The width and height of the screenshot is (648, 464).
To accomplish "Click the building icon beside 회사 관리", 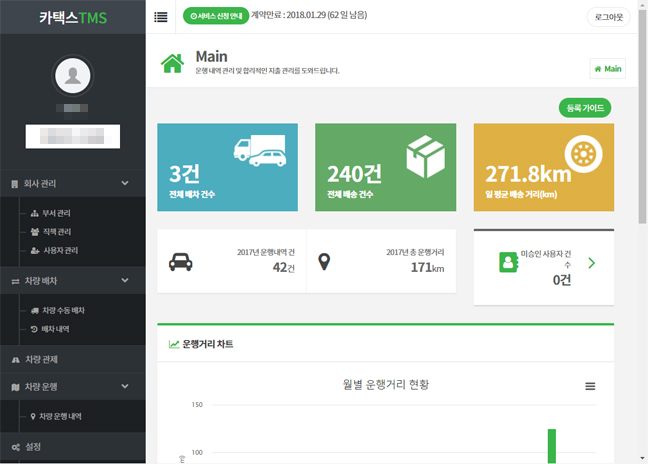I will click(x=15, y=184).
